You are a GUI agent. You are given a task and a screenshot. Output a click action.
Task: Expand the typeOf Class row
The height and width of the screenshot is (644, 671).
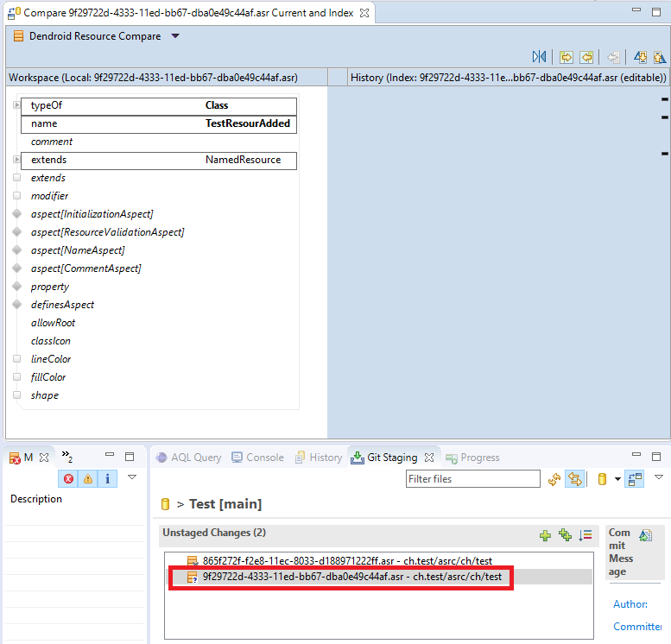(17, 105)
